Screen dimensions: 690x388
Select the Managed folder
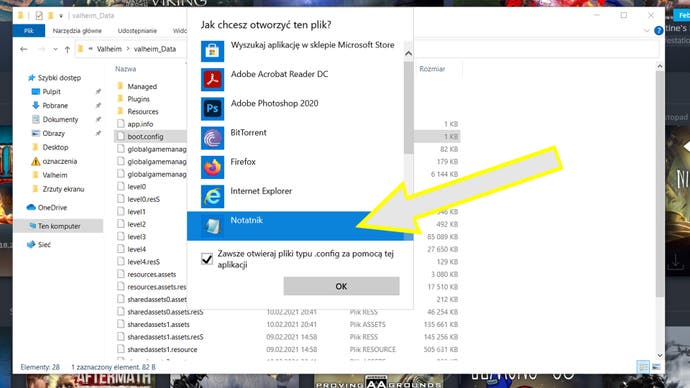pyautogui.click(x=142, y=87)
